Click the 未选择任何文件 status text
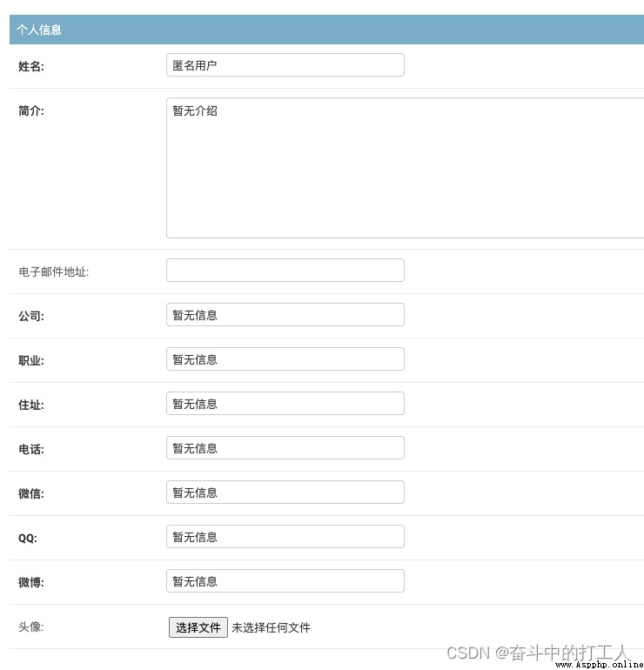Image resolution: width=644 pixels, height=670 pixels. click(x=271, y=627)
